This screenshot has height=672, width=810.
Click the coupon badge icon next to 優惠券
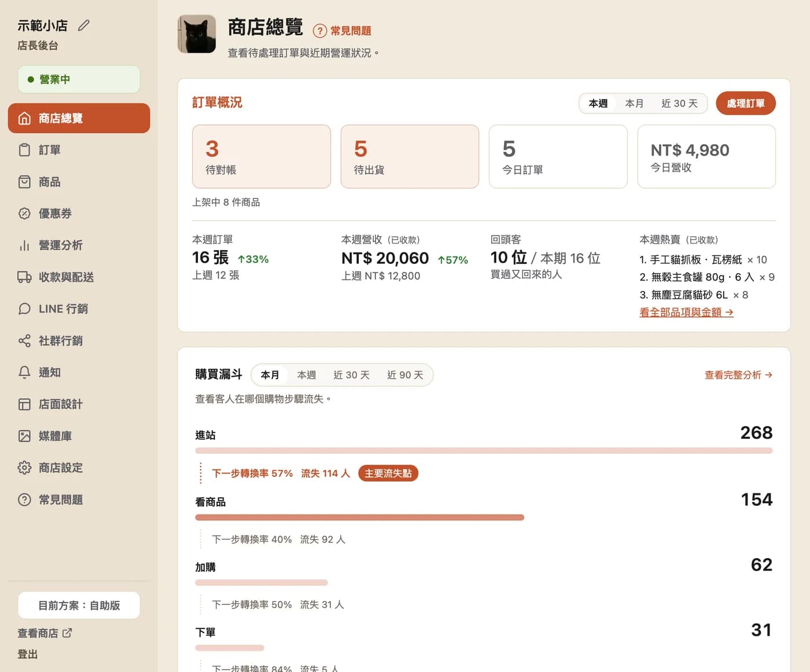click(x=24, y=214)
